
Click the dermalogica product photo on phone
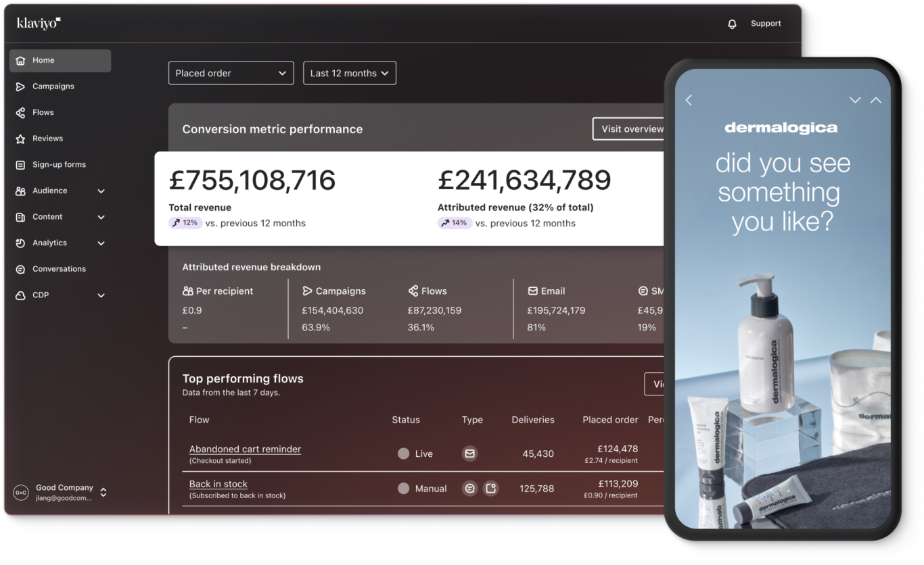[783, 399]
